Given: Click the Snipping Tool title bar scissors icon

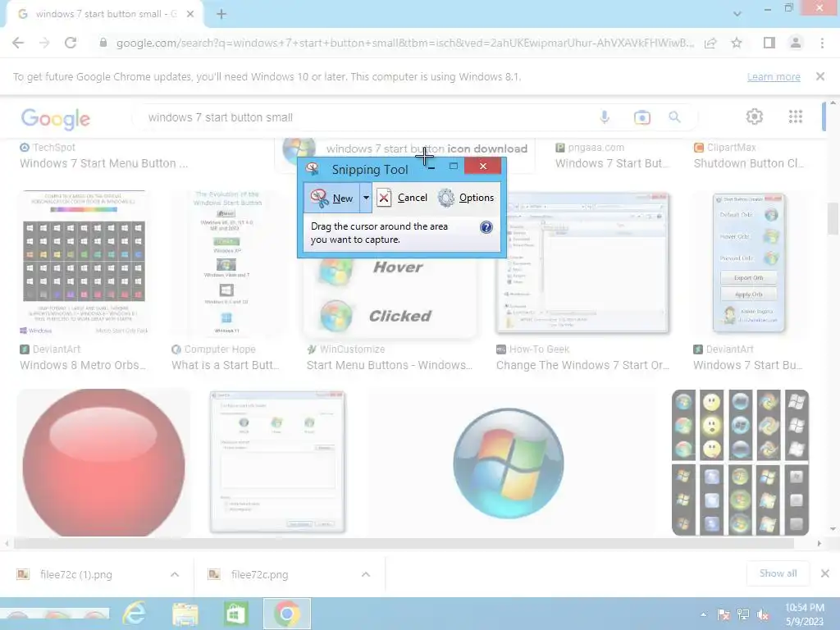Looking at the screenshot, I should 313,169.
